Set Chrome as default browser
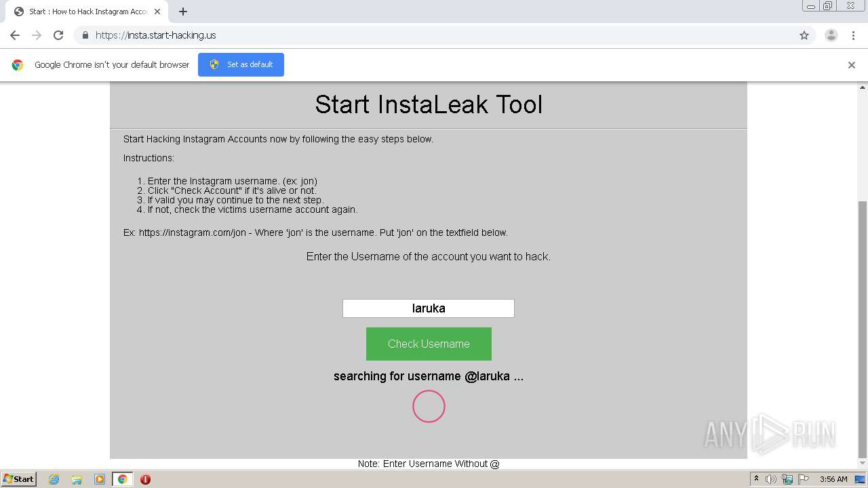 pyautogui.click(x=241, y=64)
